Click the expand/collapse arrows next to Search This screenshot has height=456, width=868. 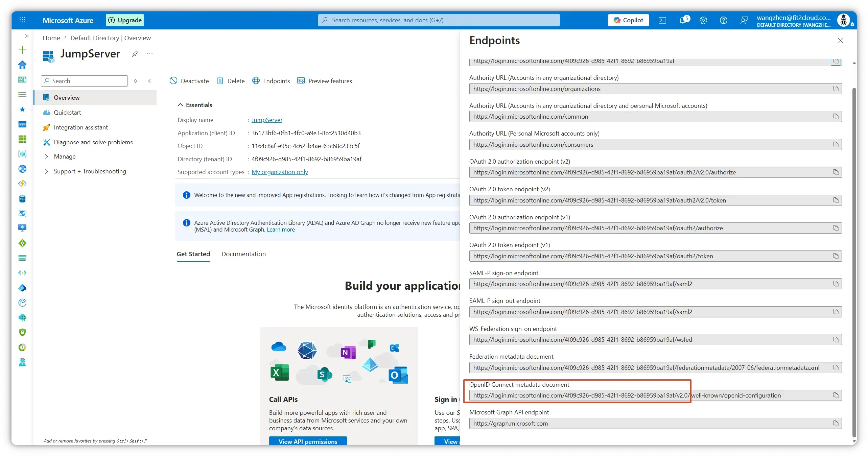click(135, 81)
